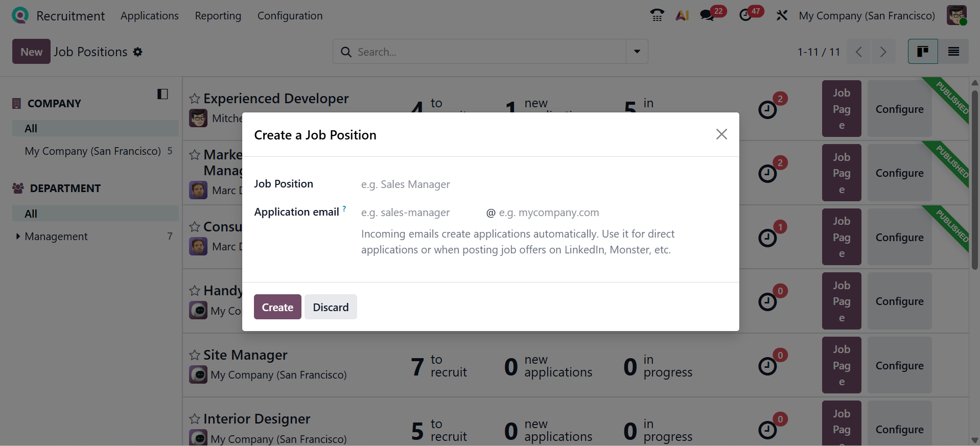
Task: Open the Configuration menu
Action: pos(290,16)
